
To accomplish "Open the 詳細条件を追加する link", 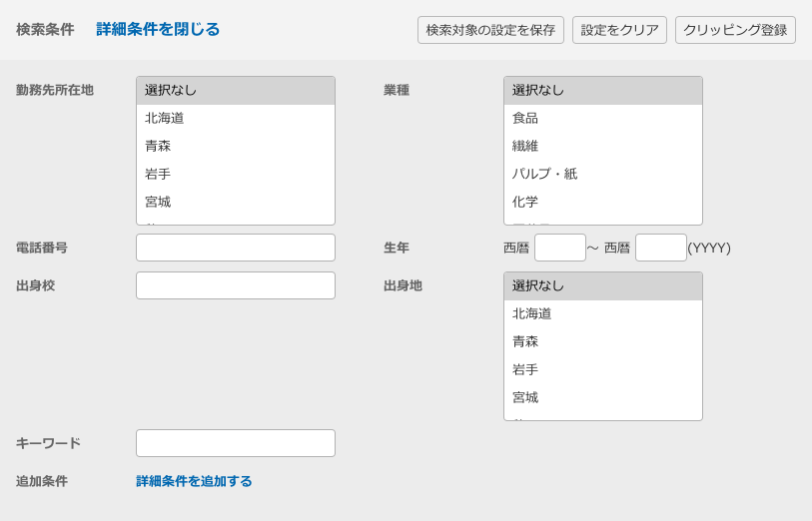I will (194, 481).
